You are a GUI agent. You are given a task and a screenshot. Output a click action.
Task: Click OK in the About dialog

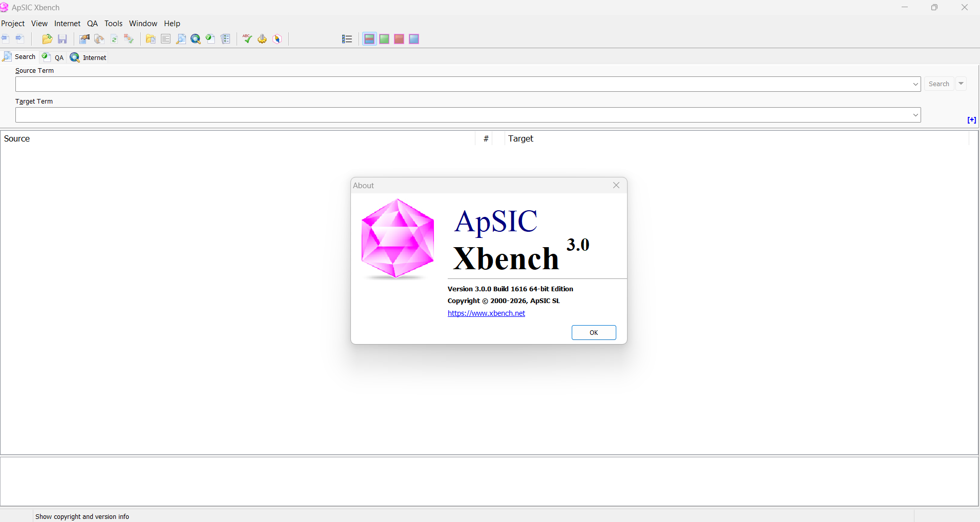click(x=594, y=332)
